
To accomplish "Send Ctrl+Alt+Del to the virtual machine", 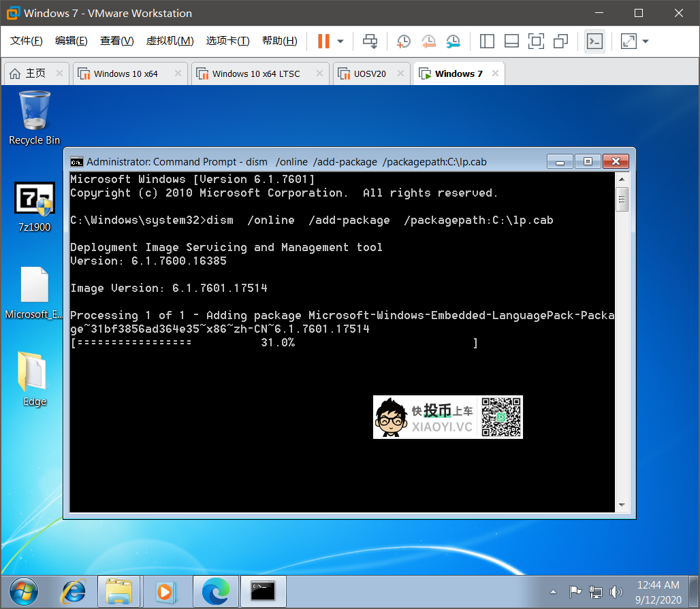I will [370, 41].
